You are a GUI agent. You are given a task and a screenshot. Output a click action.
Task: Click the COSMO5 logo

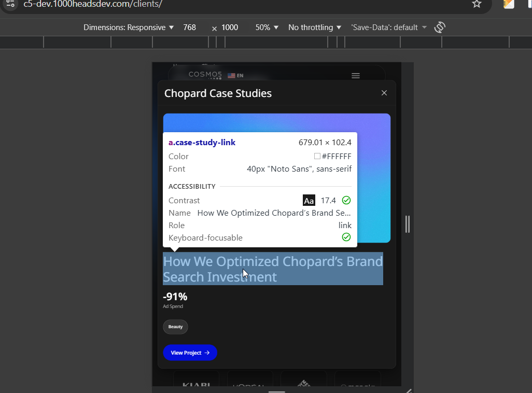click(205, 75)
